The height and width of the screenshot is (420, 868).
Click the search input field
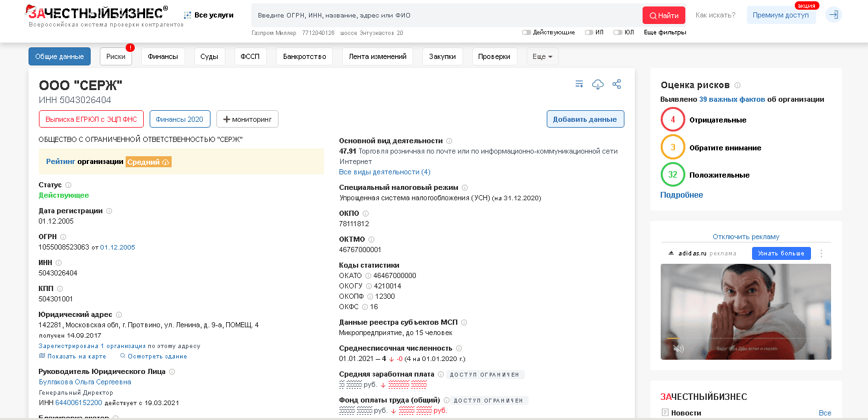pos(446,15)
